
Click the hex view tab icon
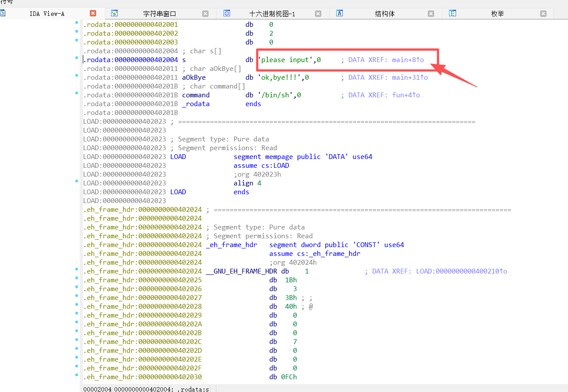tap(227, 13)
